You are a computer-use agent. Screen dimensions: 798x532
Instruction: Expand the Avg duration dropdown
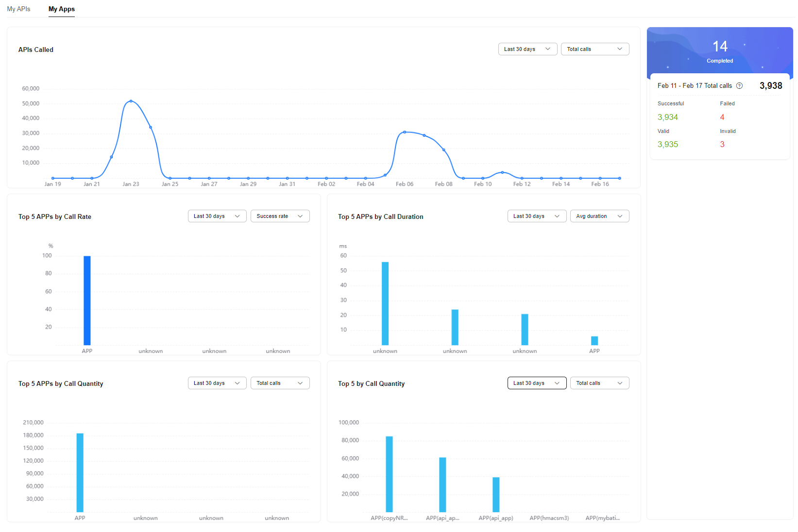(599, 216)
